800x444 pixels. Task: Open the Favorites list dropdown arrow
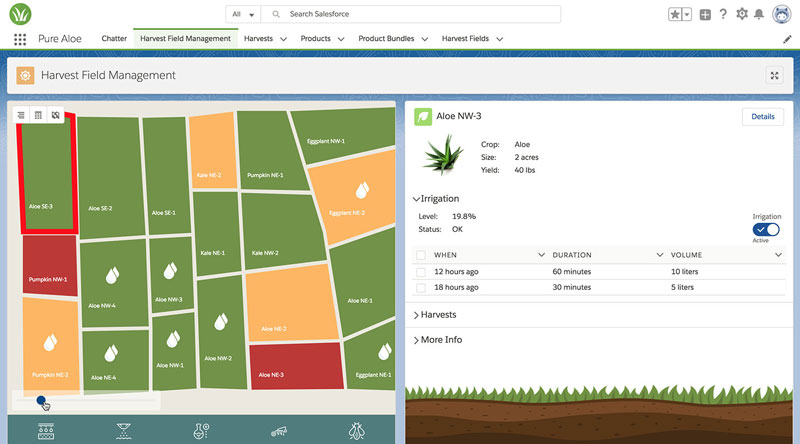pos(687,14)
